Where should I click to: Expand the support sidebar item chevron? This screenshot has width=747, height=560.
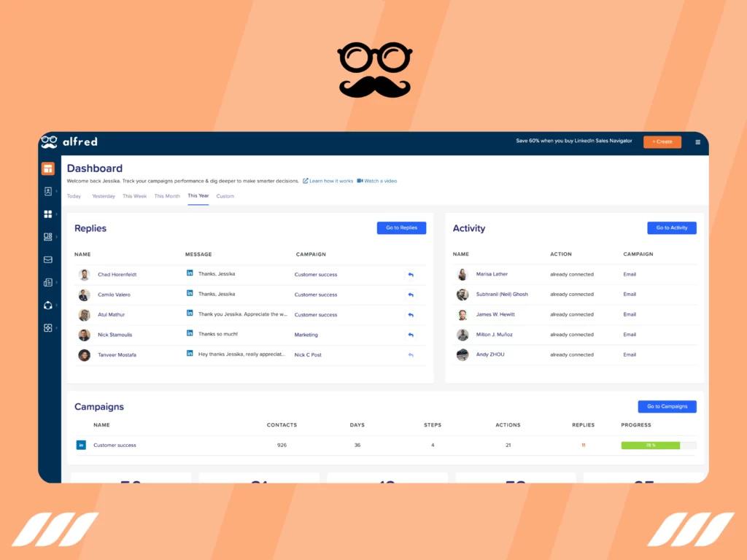pyautogui.click(x=56, y=306)
